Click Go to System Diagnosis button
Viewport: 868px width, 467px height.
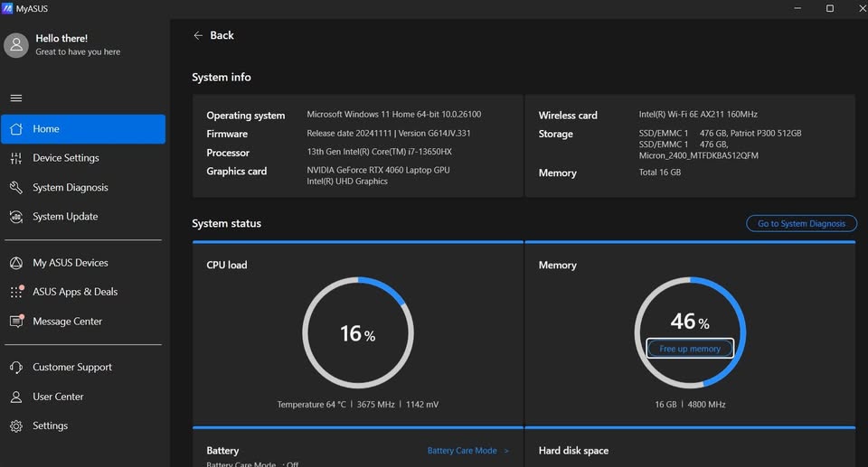click(801, 223)
